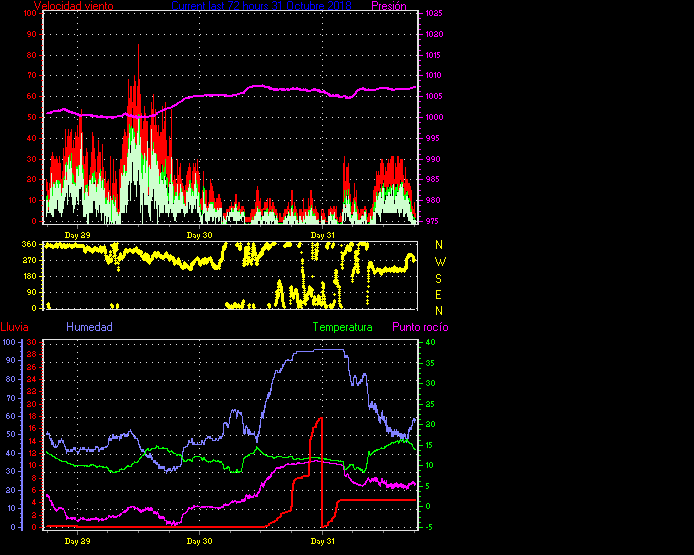Click the "995" pressure axis value
The height and width of the screenshot is (555, 694).
[433, 138]
